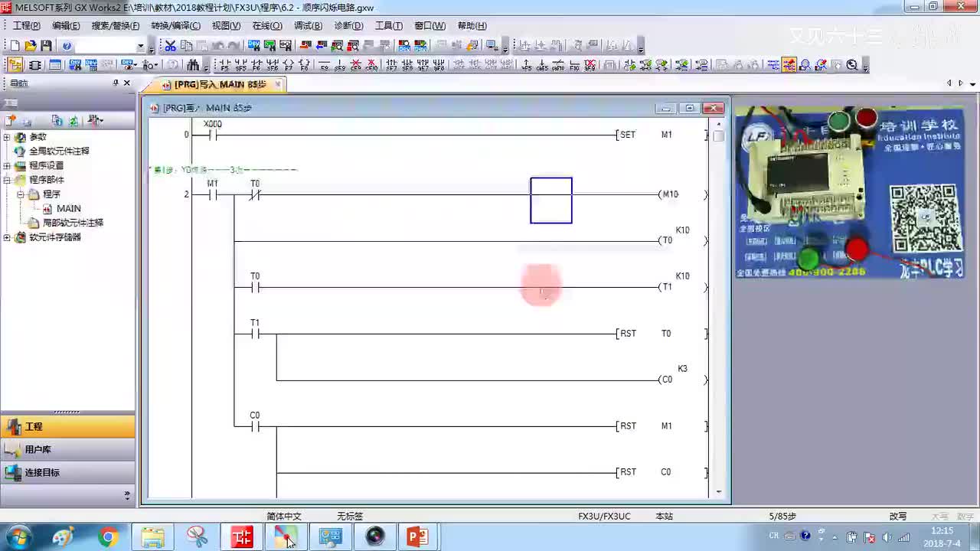Click the Copy icon in the toolbar
The width and height of the screenshot is (980, 551).
pos(186,46)
